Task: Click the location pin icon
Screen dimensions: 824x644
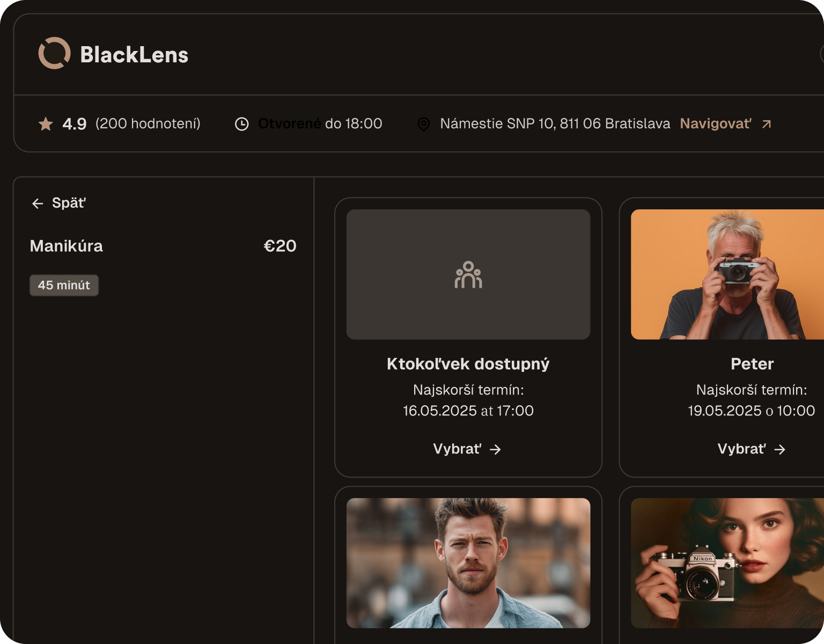Action: coord(423,124)
